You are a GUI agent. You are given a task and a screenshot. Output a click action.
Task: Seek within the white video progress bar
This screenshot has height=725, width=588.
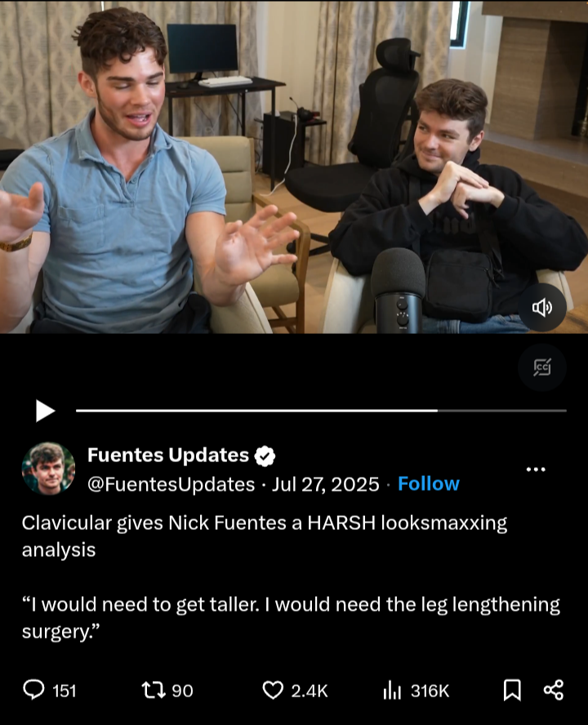(321, 411)
